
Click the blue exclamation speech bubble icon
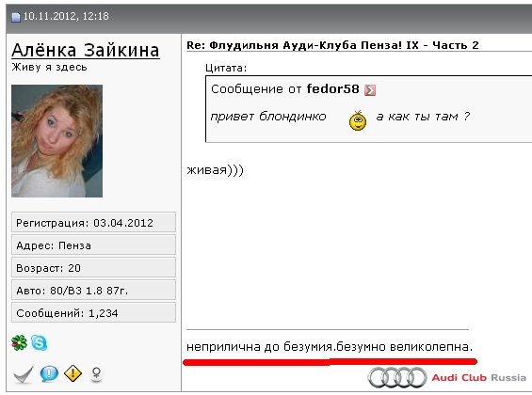(x=49, y=374)
